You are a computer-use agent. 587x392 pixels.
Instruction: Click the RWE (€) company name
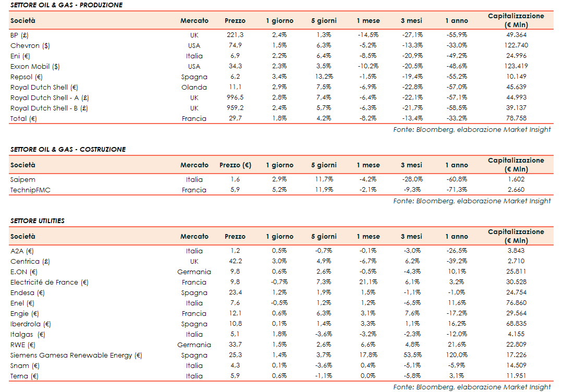point(23,345)
